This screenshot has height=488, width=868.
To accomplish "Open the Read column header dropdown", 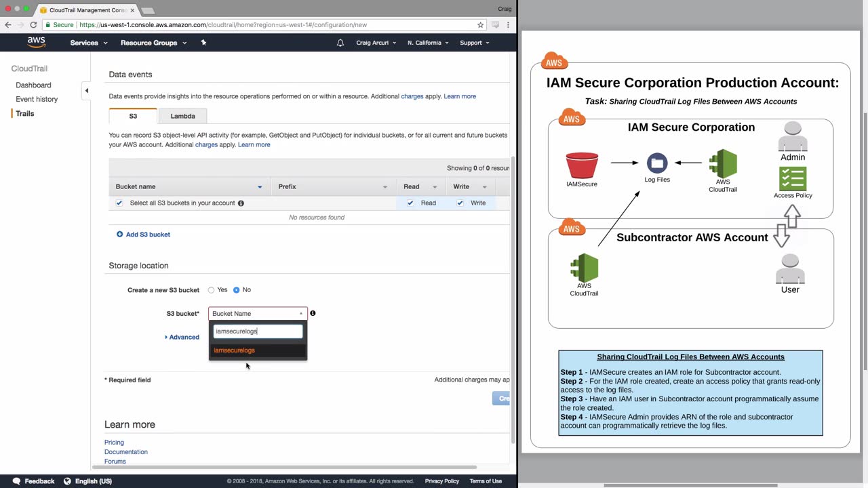I will (435, 187).
